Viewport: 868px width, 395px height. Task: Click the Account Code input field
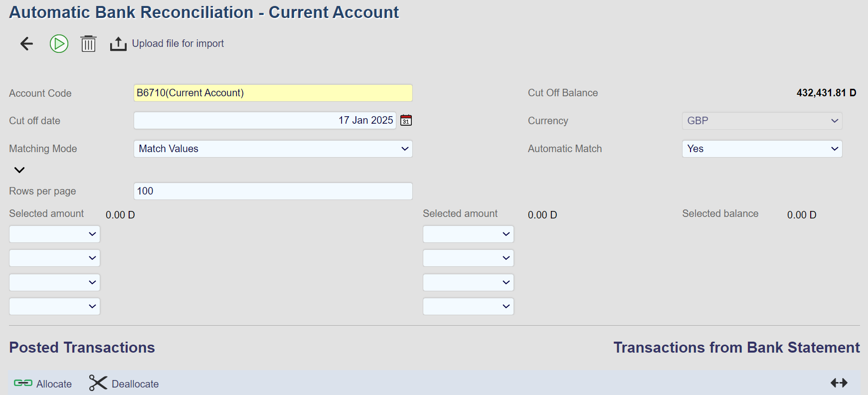coord(273,93)
